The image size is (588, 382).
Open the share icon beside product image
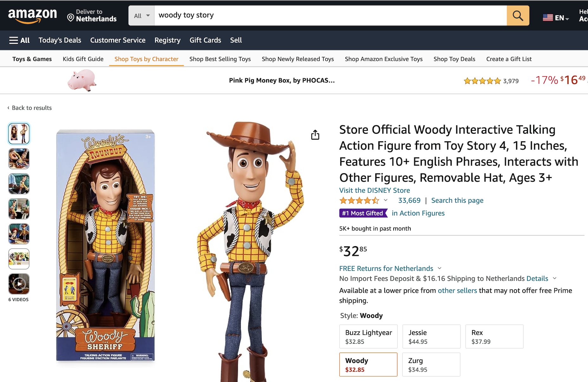pyautogui.click(x=315, y=135)
